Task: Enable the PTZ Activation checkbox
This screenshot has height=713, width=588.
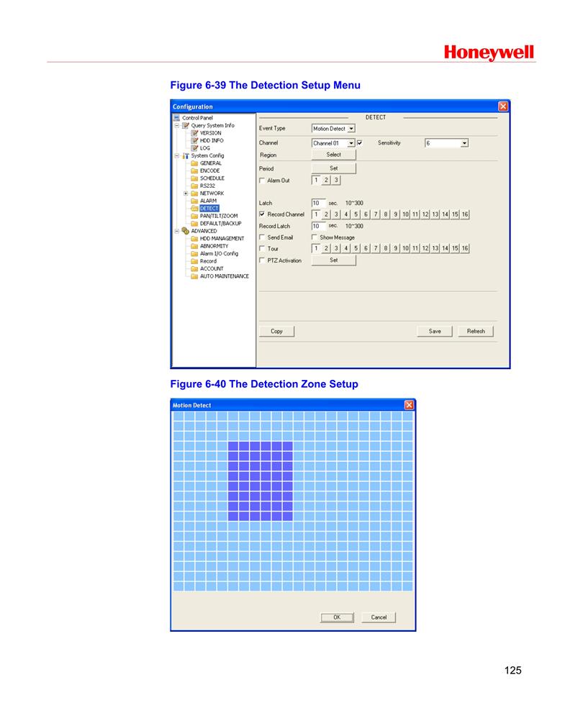Action: pyautogui.click(x=262, y=260)
